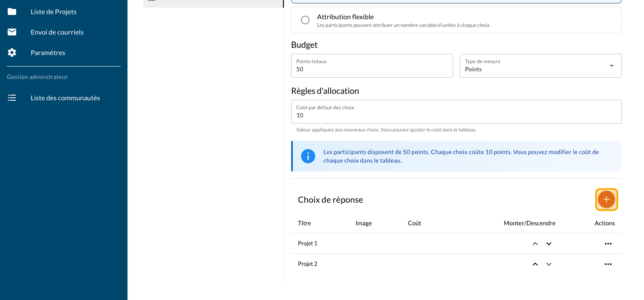The image size is (644, 300).
Task: Select the Projet 2 title in the table
Action: tap(307, 264)
